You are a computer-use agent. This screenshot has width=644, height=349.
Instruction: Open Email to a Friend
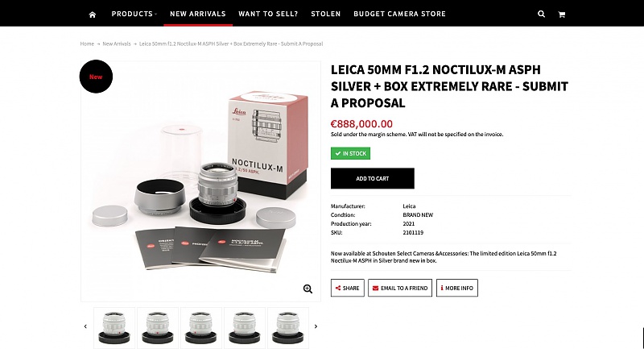click(400, 288)
